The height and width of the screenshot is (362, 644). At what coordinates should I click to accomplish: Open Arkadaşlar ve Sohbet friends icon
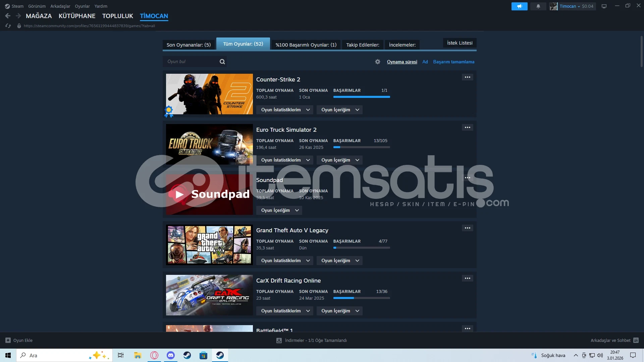[636, 340]
